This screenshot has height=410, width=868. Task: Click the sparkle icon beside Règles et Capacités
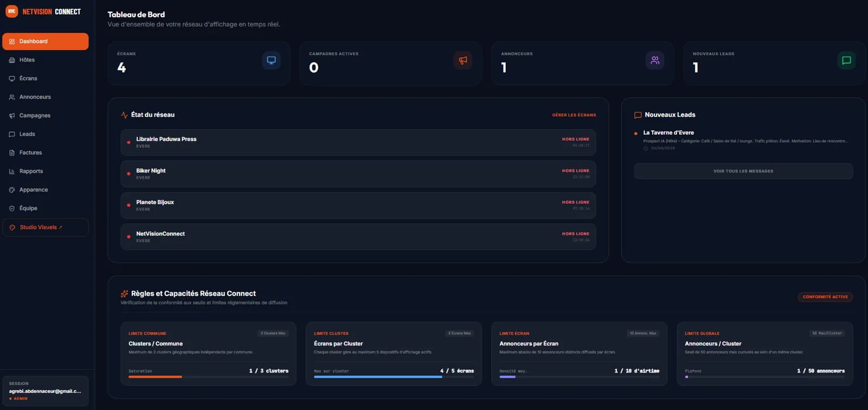pos(124,293)
